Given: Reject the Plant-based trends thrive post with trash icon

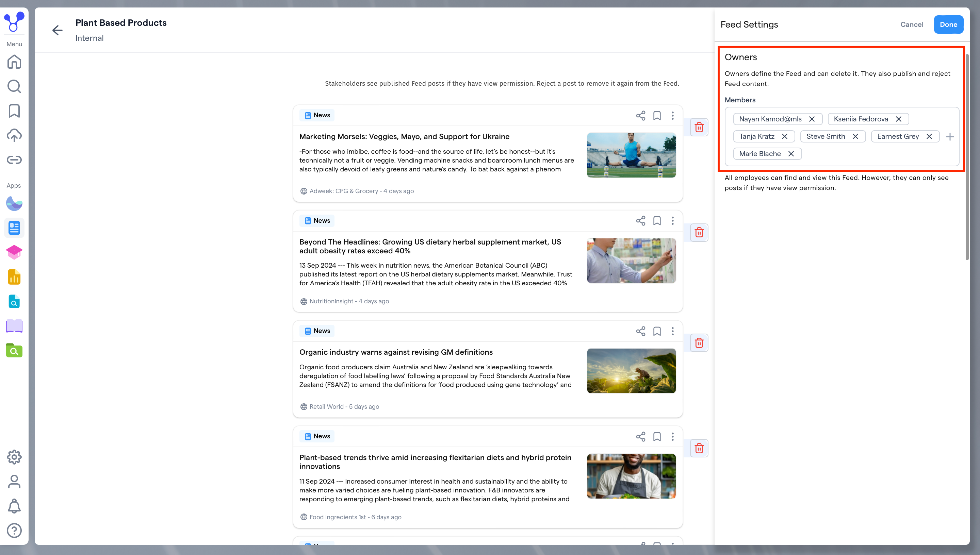Looking at the screenshot, I should pyautogui.click(x=699, y=448).
